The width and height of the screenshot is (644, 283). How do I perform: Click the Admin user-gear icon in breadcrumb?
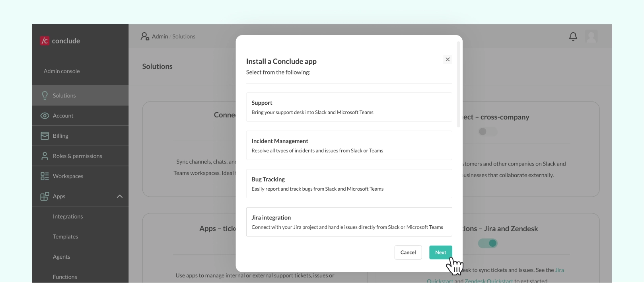145,36
